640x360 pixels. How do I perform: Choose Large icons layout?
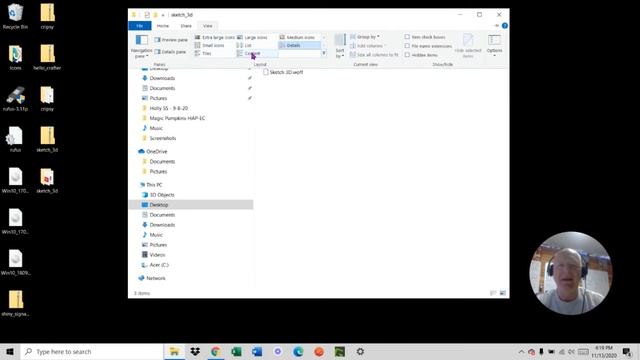252,37
